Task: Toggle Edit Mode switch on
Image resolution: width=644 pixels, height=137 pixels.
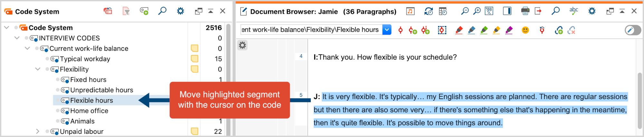Action: 633,30
